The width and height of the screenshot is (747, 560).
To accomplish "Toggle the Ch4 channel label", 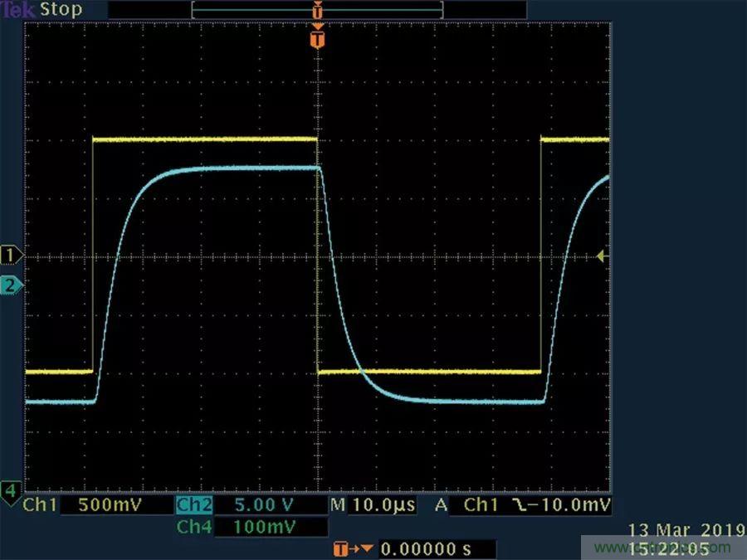I will click(194, 527).
